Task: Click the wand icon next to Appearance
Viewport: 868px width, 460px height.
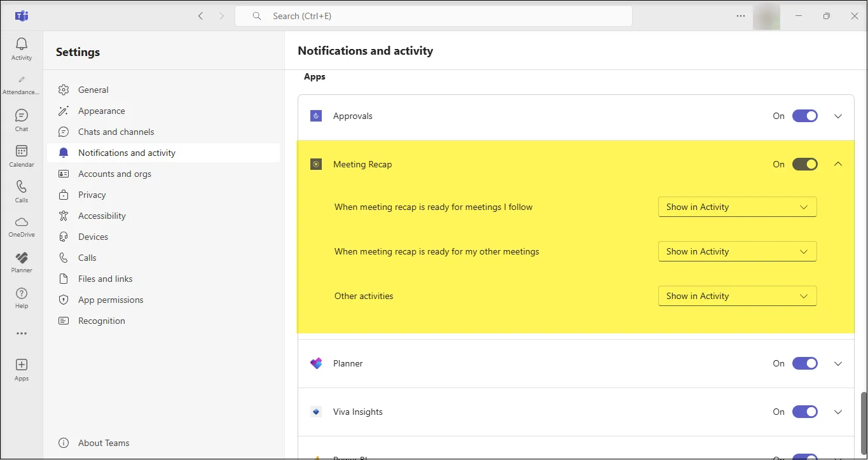Action: pos(64,111)
